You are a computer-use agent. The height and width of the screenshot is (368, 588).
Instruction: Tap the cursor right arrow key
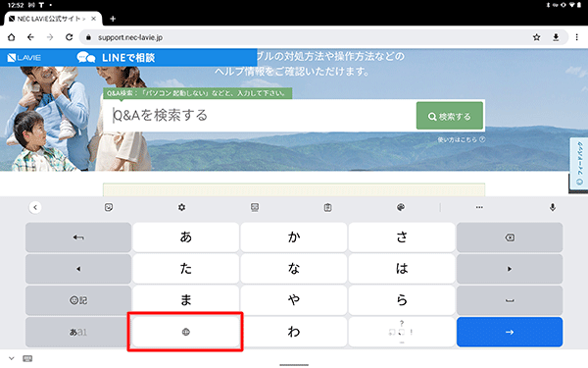(510, 269)
